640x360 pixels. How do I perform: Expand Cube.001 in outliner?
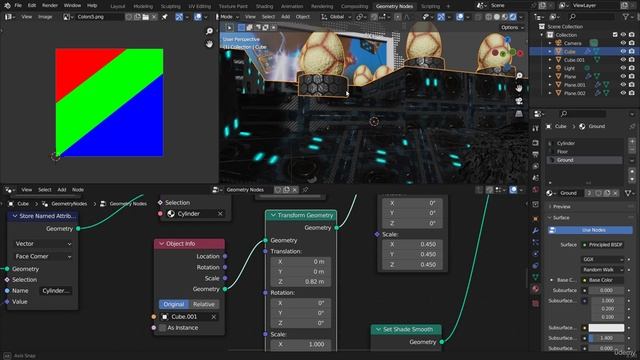(x=550, y=60)
